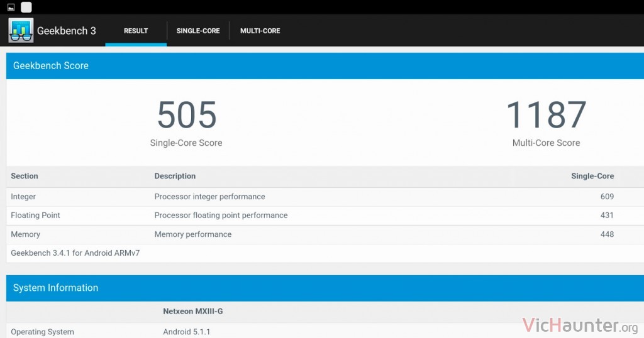This screenshot has width=644, height=338.
Task: Select Processor integer performance description
Action: click(209, 197)
